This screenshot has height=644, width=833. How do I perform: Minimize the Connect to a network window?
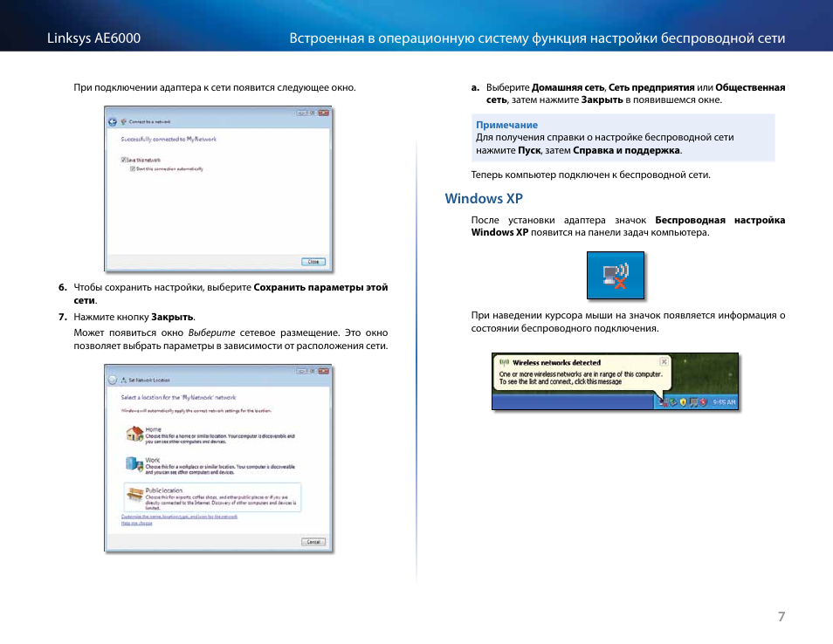click(x=301, y=113)
